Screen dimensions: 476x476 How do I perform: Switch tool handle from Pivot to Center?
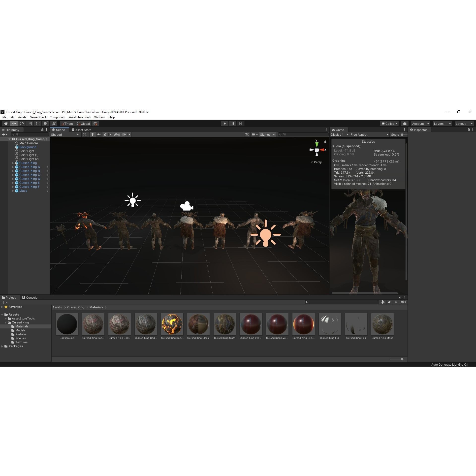tap(67, 123)
